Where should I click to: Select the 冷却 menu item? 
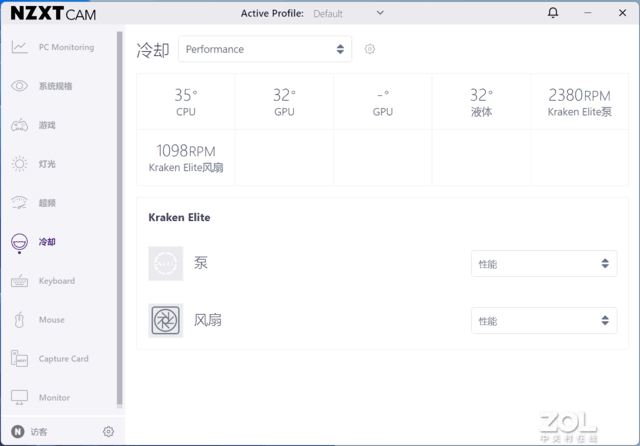pyautogui.click(x=47, y=242)
